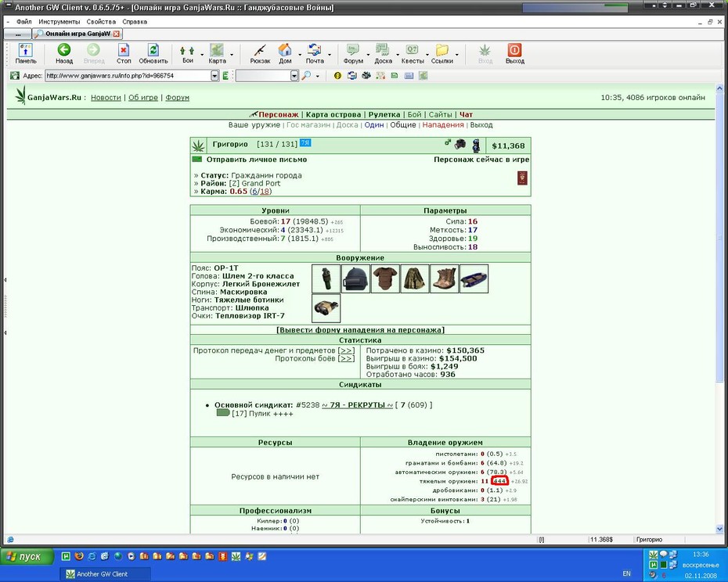Go back with the Назад button
Viewport: 728px width, 582px height.
tap(64, 53)
